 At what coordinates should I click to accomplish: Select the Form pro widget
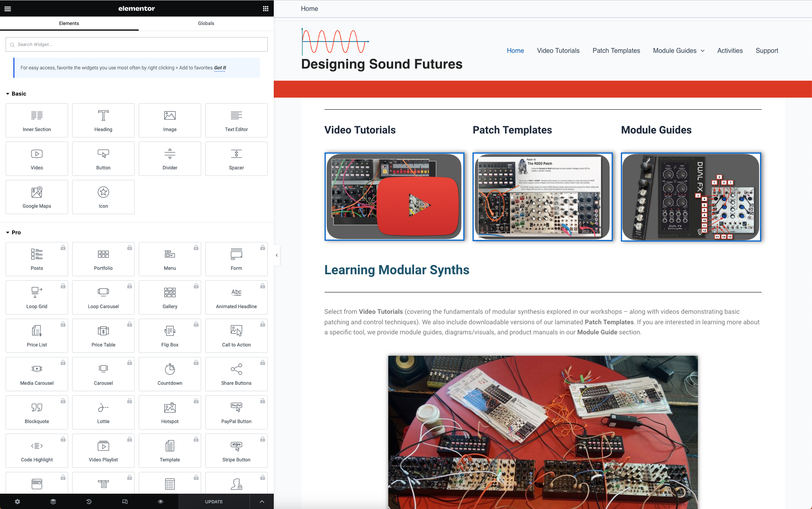(236, 259)
